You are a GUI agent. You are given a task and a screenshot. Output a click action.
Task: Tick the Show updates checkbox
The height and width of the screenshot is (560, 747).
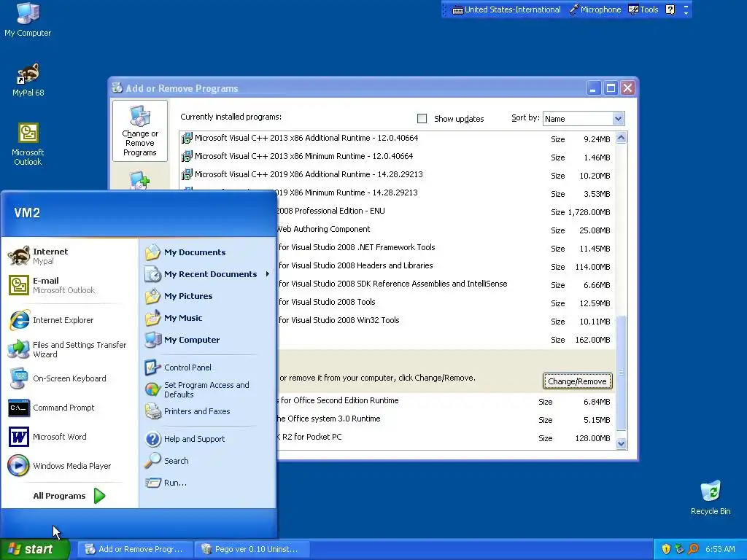[x=422, y=119]
